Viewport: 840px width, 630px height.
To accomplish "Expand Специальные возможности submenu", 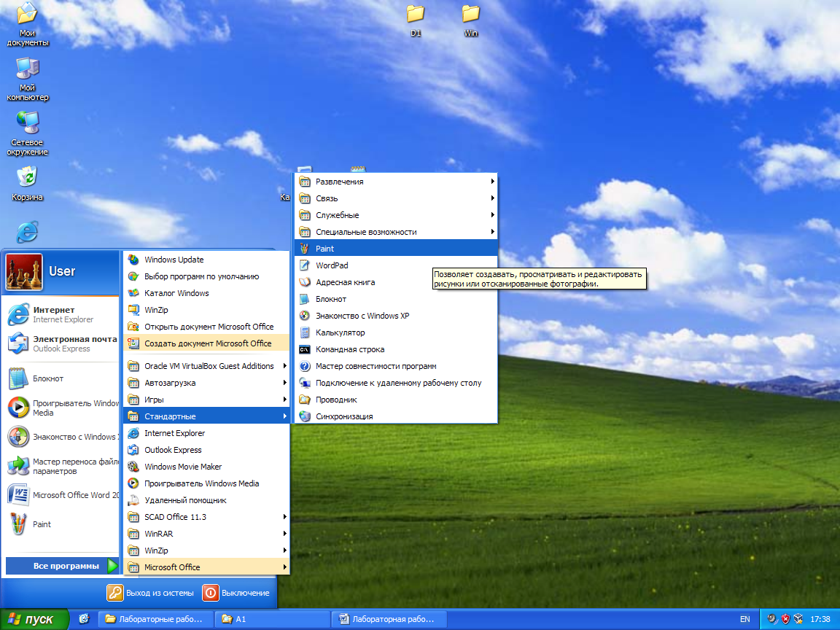I will 396,232.
